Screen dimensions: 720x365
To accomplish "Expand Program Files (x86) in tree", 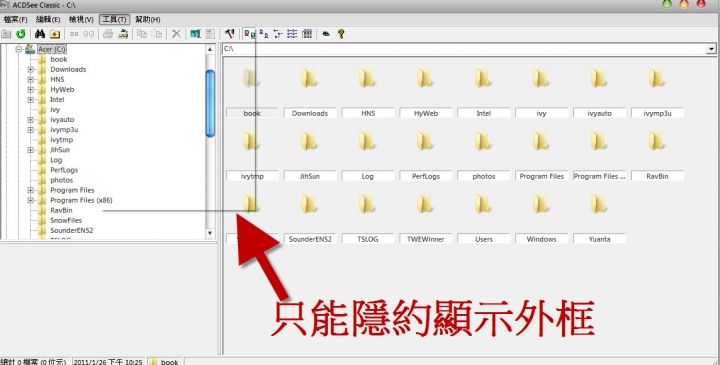I will tap(31, 201).
